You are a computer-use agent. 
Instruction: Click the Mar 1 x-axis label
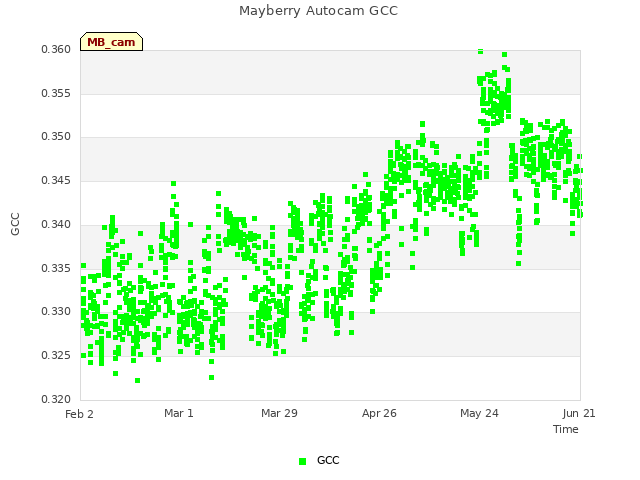coord(179,413)
